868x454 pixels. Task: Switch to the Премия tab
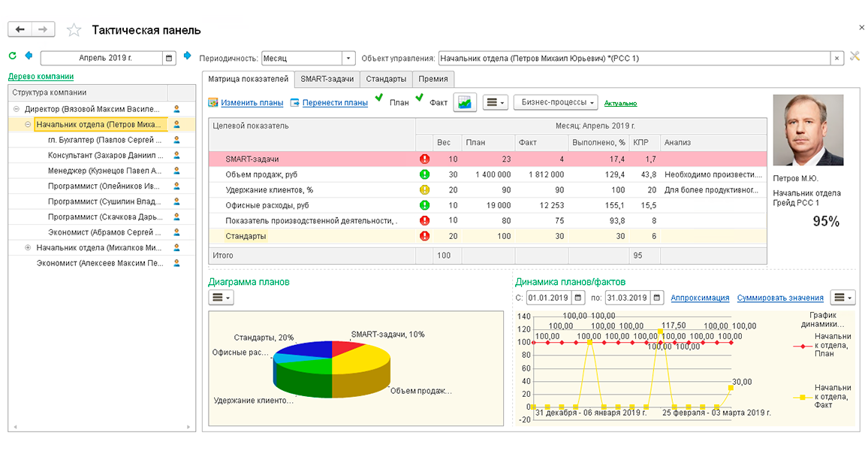pyautogui.click(x=433, y=79)
